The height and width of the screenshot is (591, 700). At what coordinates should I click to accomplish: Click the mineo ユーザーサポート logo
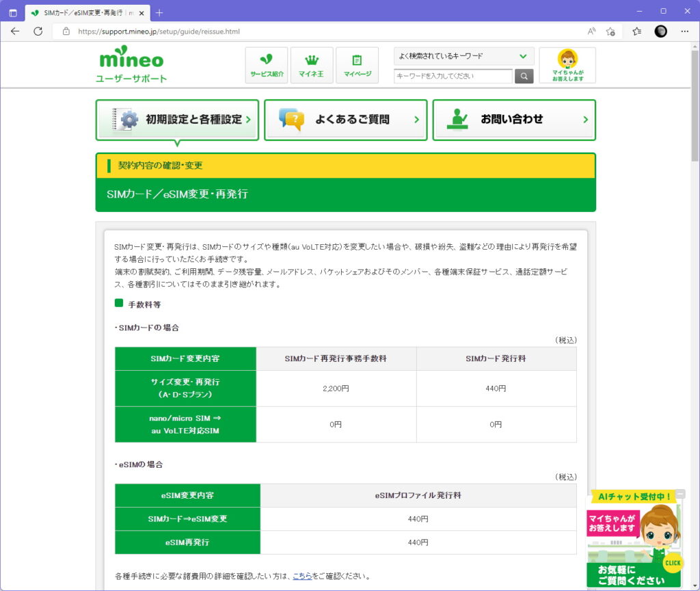[131, 64]
